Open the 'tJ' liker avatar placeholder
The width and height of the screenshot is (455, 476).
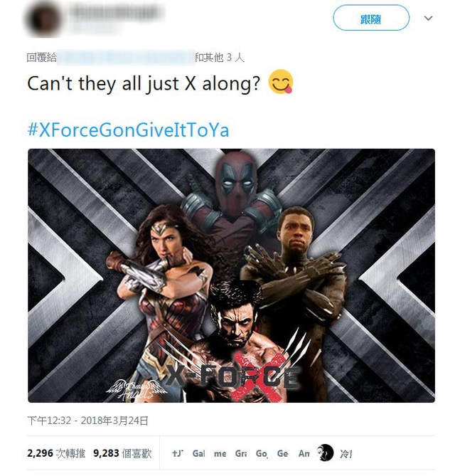[178, 453]
